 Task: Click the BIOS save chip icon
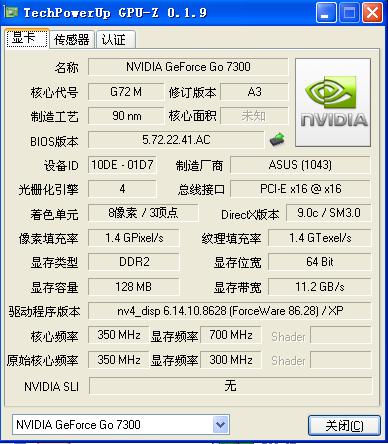277,139
